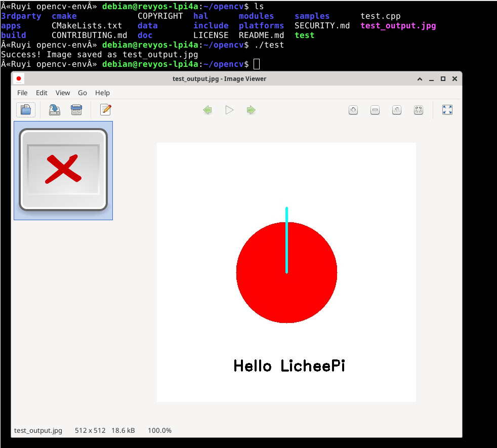Click the include directory in terminal
The width and height of the screenshot is (497, 448).
coord(211,26)
